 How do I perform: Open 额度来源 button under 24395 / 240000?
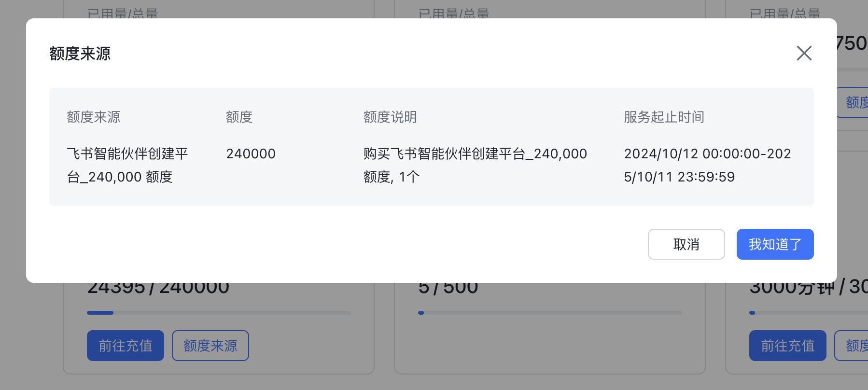(x=210, y=346)
